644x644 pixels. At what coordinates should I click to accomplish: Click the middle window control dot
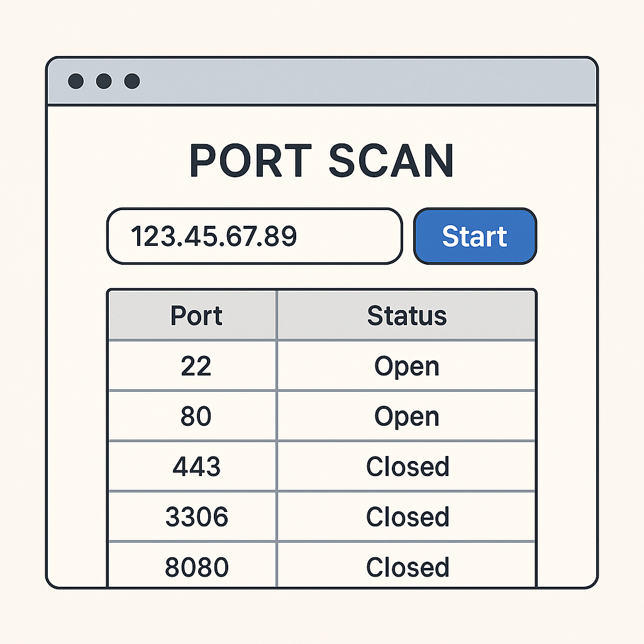(x=104, y=80)
